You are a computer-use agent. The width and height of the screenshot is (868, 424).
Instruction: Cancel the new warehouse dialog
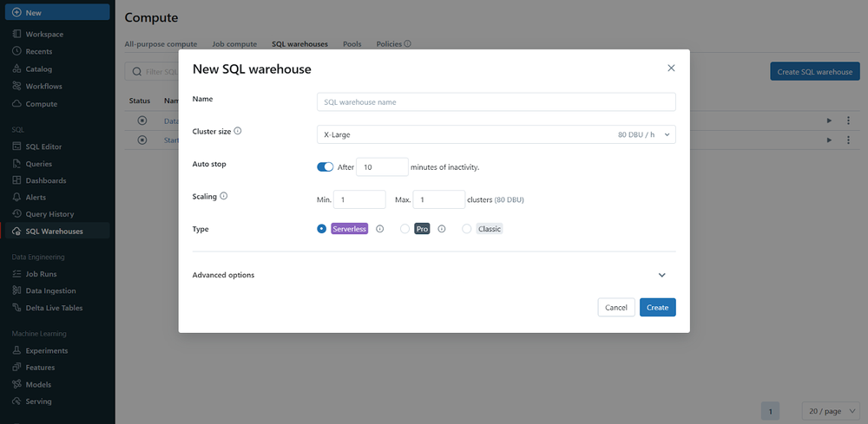615,308
